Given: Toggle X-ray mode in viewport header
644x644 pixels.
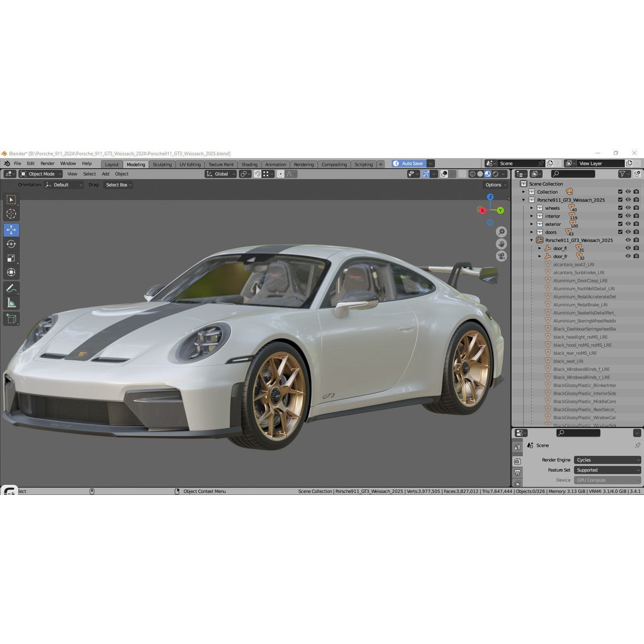Looking at the screenshot, I should 462,174.
